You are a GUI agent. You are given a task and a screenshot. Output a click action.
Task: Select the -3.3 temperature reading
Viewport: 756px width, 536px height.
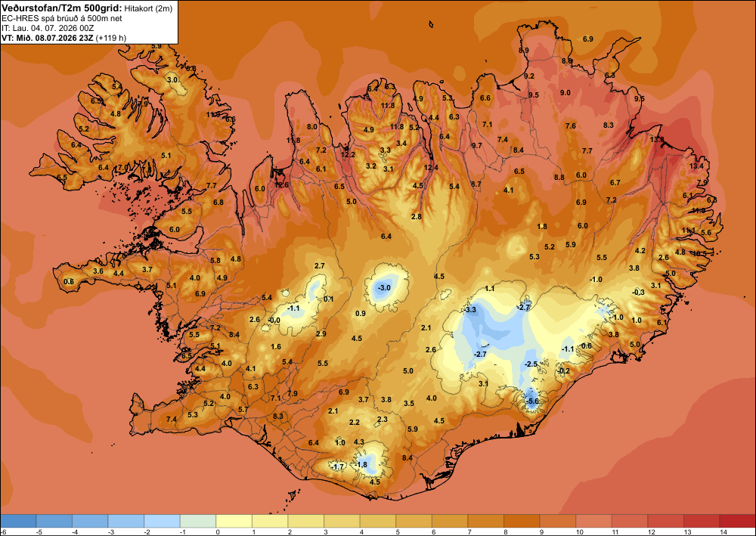click(470, 309)
